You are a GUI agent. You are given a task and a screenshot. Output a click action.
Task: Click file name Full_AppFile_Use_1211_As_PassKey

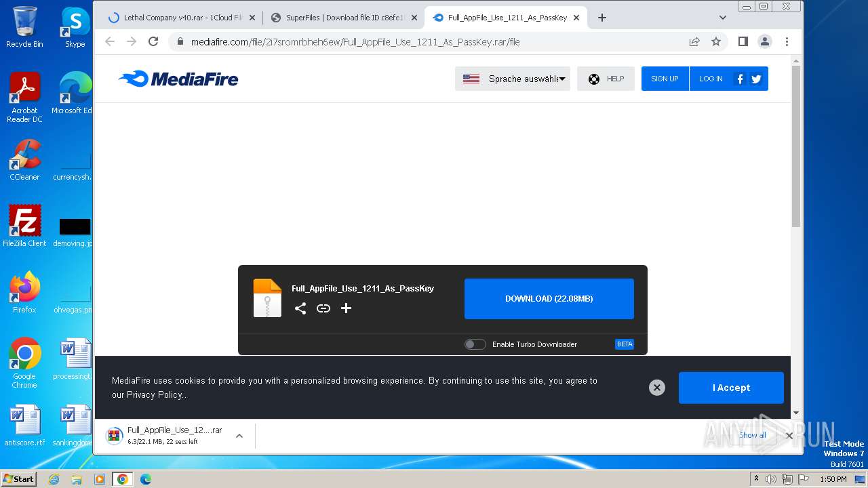coord(363,288)
